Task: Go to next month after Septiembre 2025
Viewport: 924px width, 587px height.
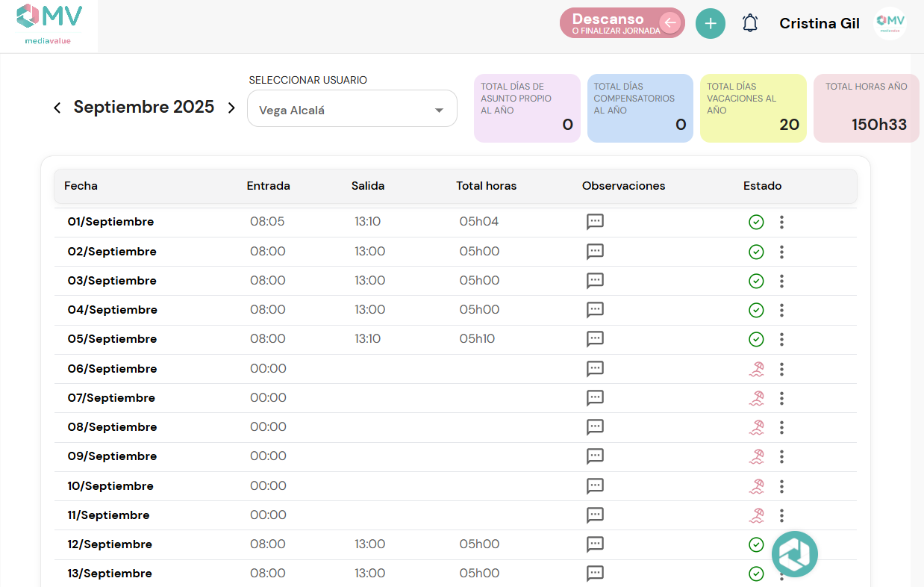Action: pos(231,108)
